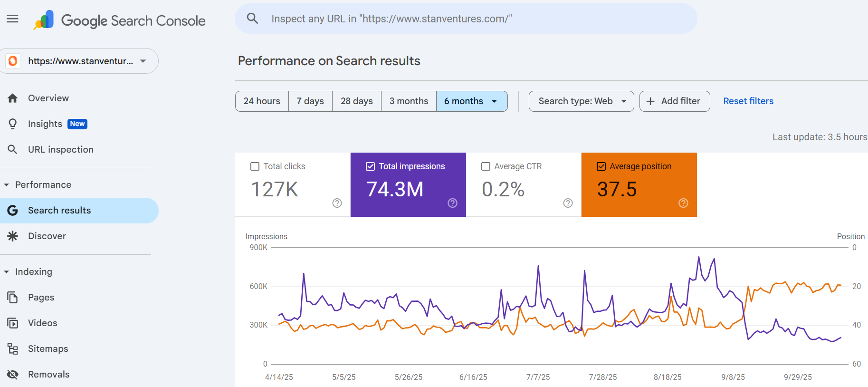868x387 pixels.
Task: Click the Reset filters link
Action: click(x=748, y=101)
